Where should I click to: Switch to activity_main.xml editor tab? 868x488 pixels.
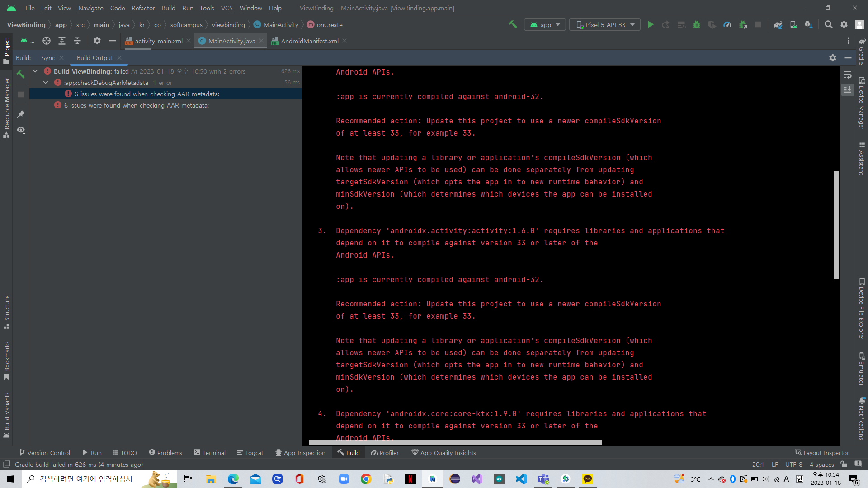click(158, 41)
